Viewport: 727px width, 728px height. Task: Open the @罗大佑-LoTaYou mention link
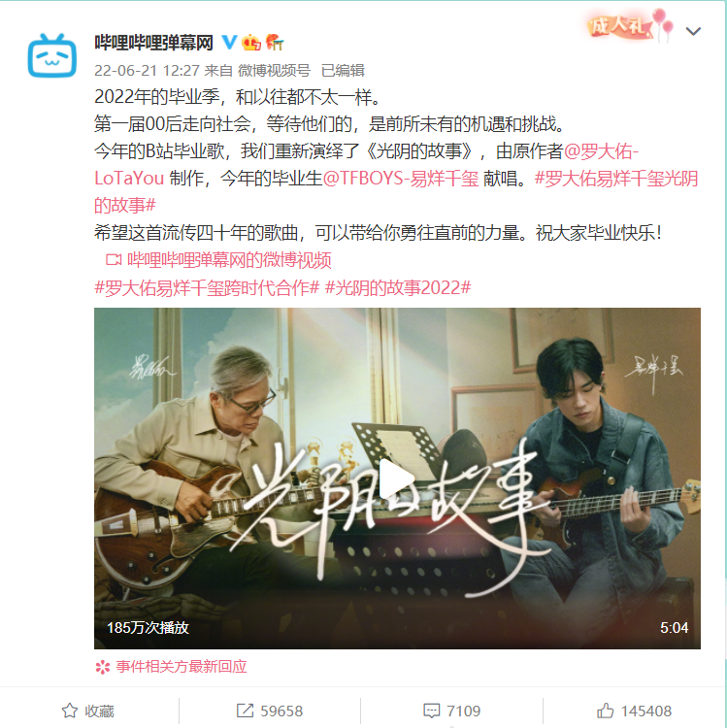[x=366, y=165]
